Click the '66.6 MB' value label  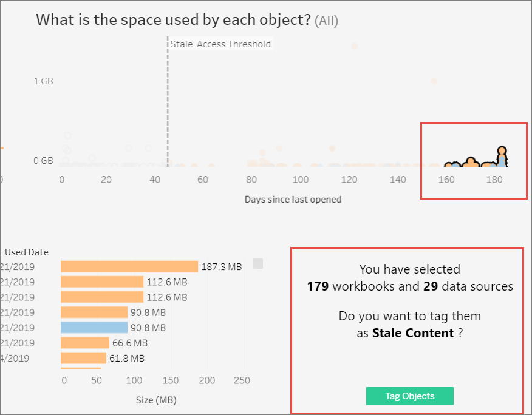[x=130, y=343]
